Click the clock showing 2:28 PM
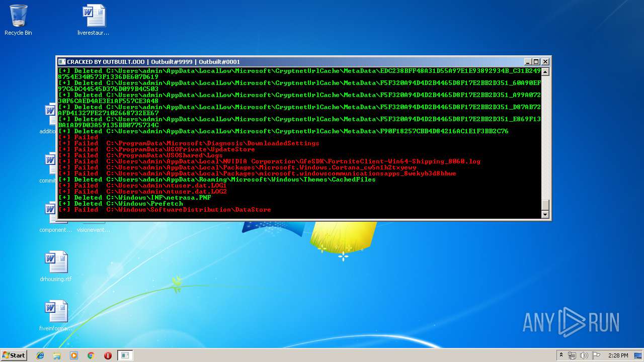 618,355
